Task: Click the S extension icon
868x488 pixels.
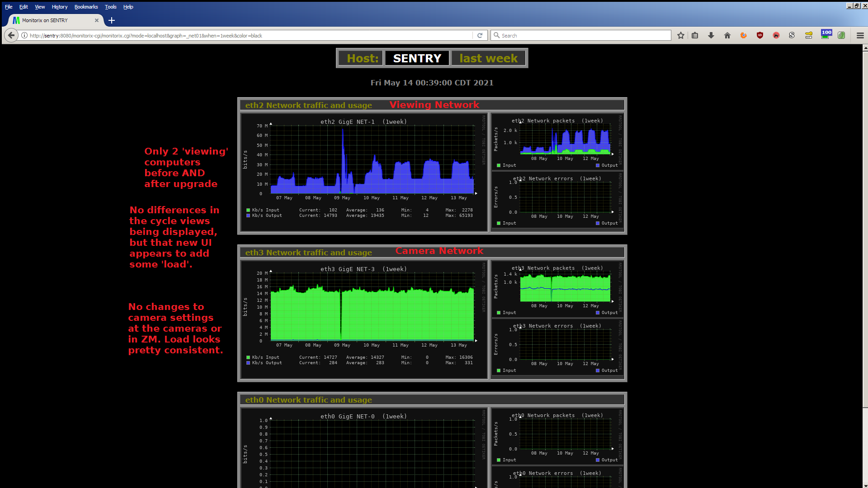Action: coord(792,35)
